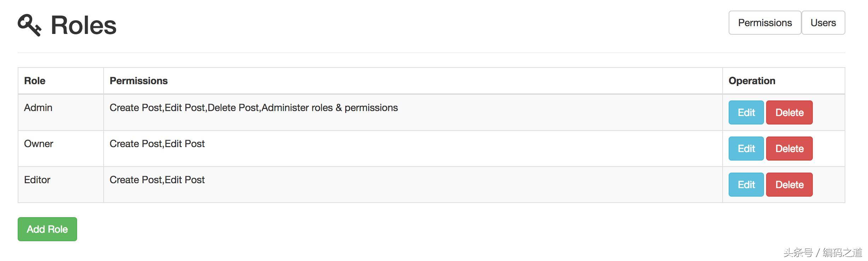Select the Editor role name cell
Image resolution: width=868 pixels, height=261 pixels.
pyautogui.click(x=37, y=180)
